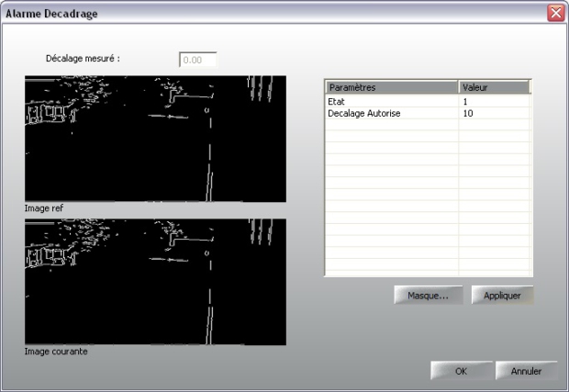
Task: Click the Décalage mesuré value field
Action: click(x=198, y=60)
